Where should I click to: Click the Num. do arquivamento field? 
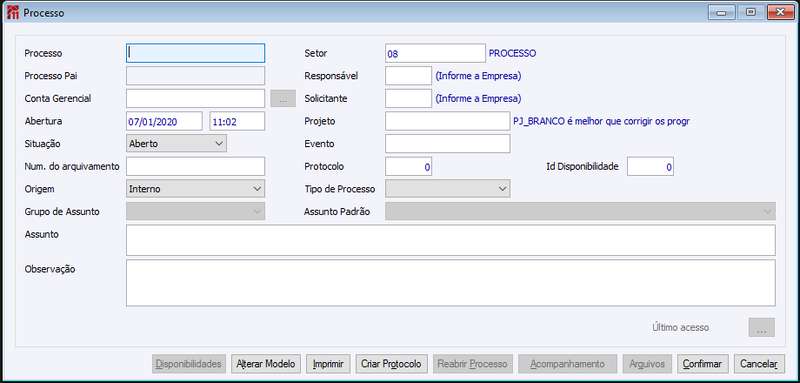coord(195,166)
